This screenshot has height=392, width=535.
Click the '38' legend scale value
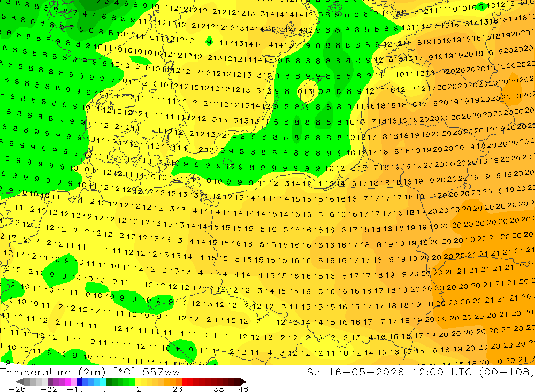click(219, 389)
